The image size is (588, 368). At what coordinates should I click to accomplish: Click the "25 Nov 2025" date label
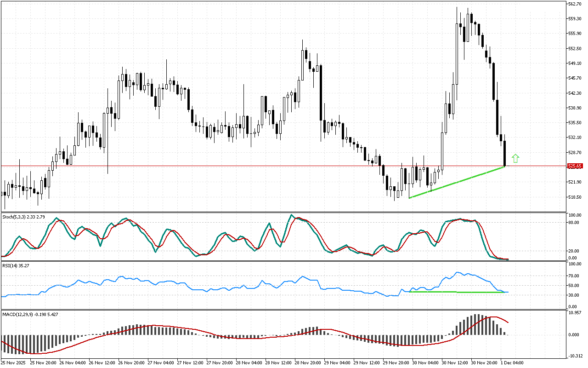point(15,363)
